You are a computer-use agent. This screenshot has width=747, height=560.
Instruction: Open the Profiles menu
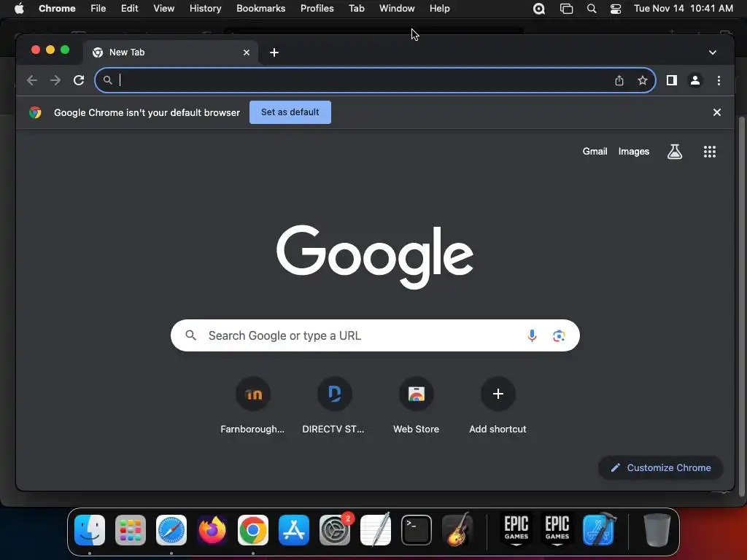(317, 9)
